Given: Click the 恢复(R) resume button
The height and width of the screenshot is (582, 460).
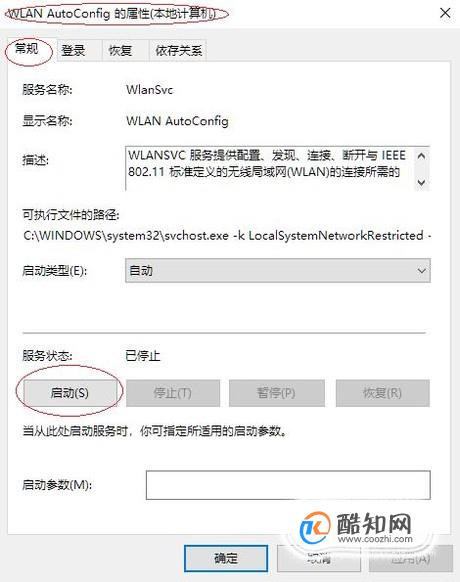Looking at the screenshot, I should pyautogui.click(x=383, y=393).
